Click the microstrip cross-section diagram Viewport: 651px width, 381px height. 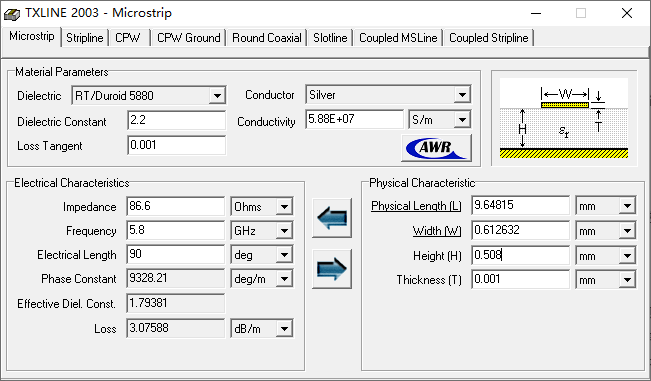564,118
